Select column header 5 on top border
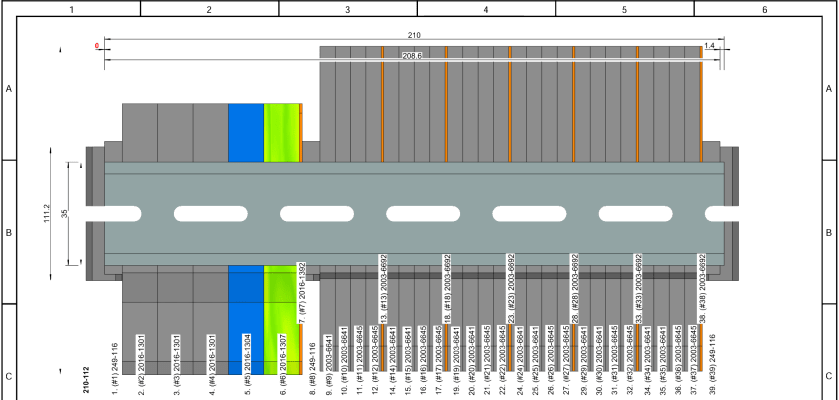 tap(624, 9)
